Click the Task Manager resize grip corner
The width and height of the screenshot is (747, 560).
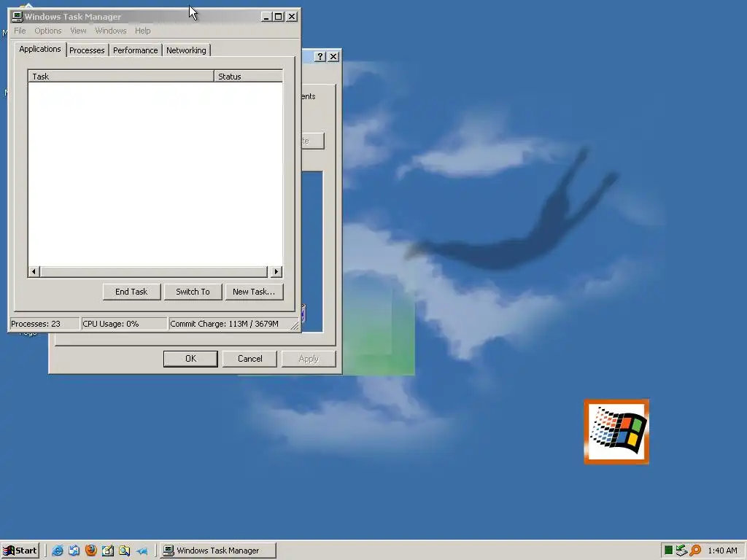(295, 326)
